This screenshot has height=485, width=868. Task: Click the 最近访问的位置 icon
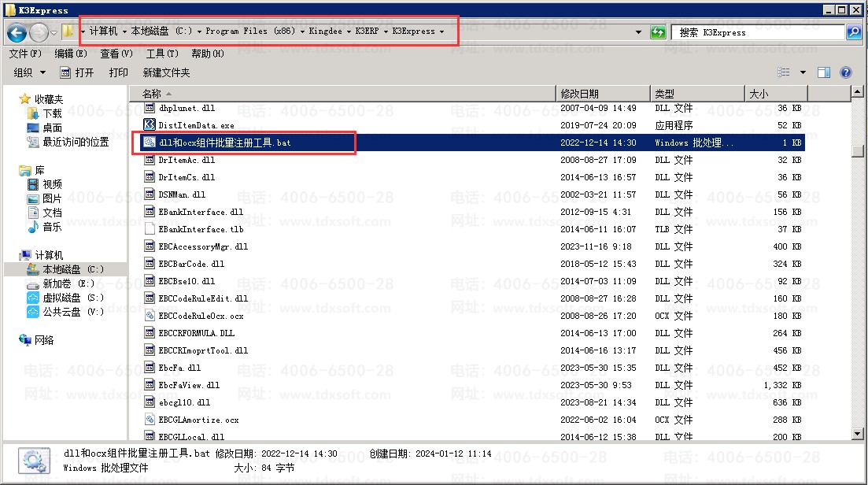tap(33, 143)
